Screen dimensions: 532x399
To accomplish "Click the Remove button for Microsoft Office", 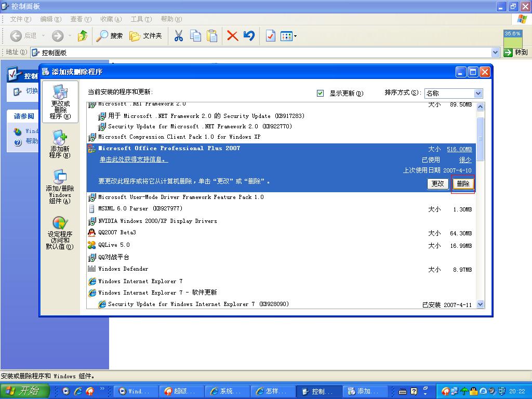I will point(463,184).
